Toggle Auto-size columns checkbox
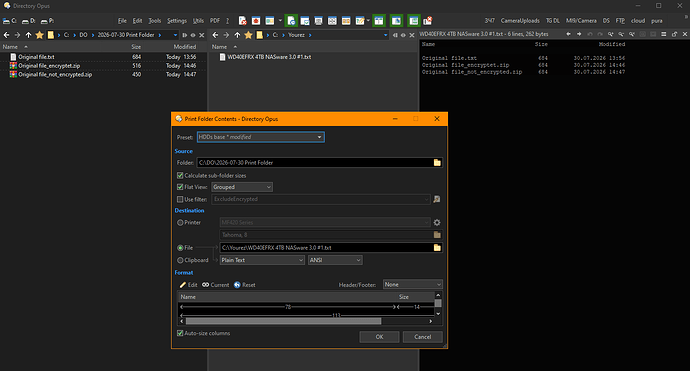690x371 pixels. click(x=180, y=333)
